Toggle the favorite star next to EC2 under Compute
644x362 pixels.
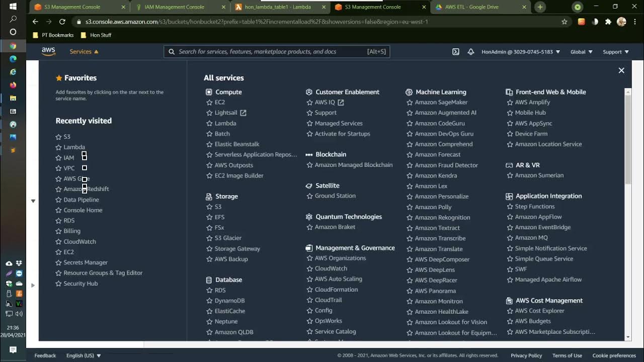click(x=210, y=102)
